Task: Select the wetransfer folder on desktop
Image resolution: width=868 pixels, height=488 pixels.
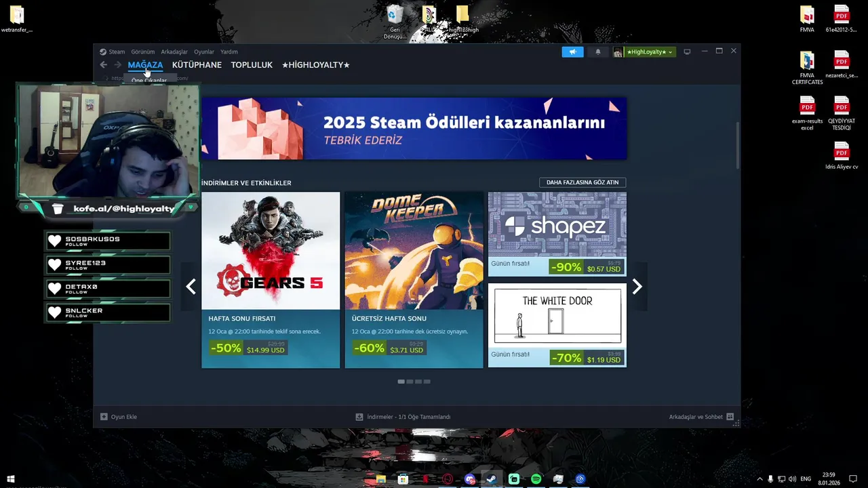Action: point(17,19)
